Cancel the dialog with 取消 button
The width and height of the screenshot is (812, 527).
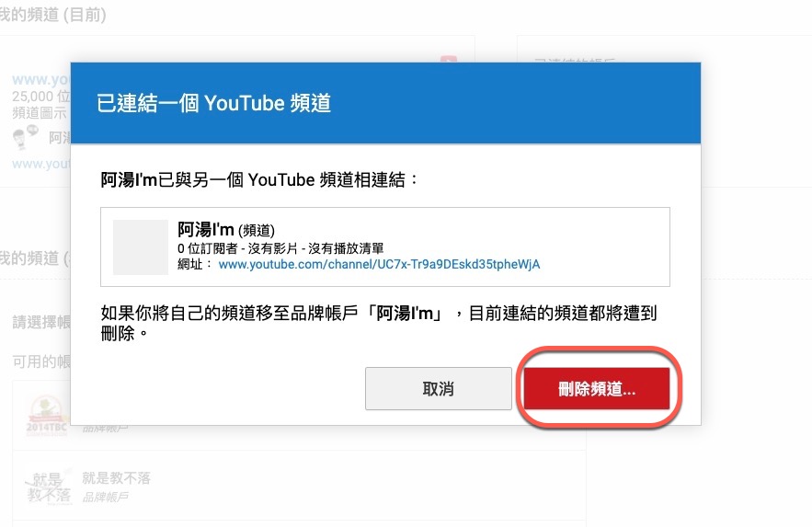pyautogui.click(x=438, y=388)
